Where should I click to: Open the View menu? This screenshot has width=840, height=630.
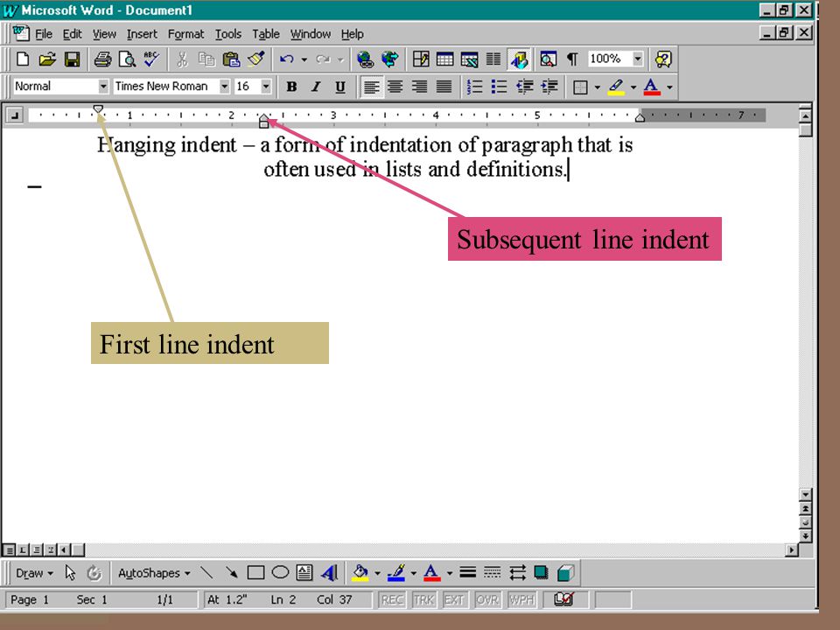pos(104,34)
